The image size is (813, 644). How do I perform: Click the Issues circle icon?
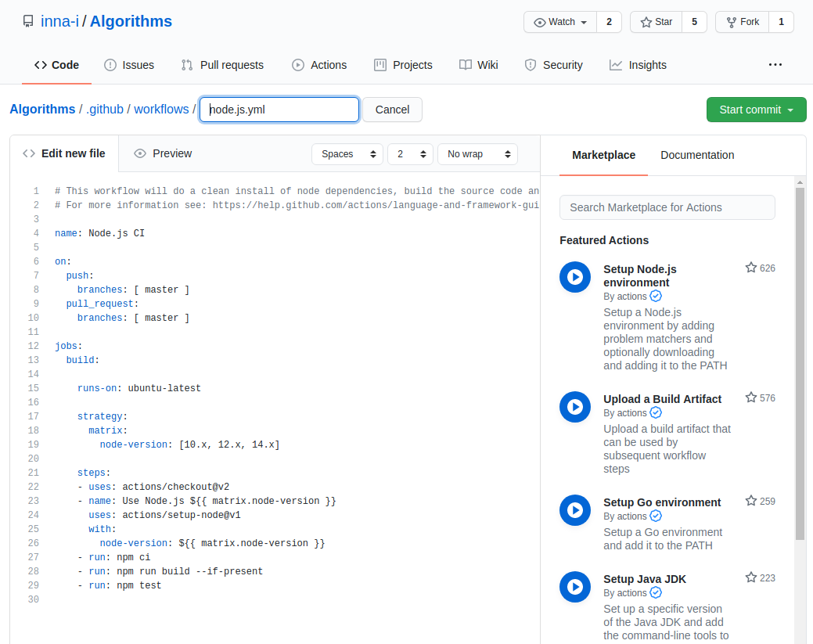tap(110, 65)
